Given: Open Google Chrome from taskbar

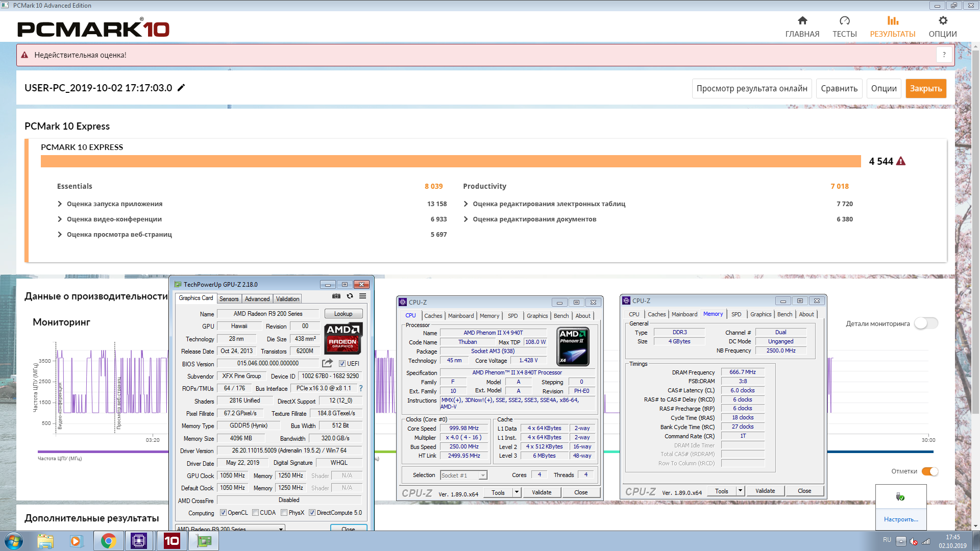Looking at the screenshot, I should (108, 541).
